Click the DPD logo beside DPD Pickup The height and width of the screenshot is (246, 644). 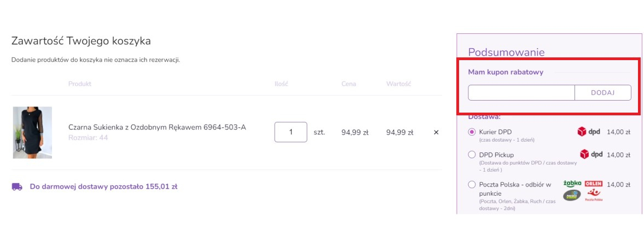coord(591,154)
